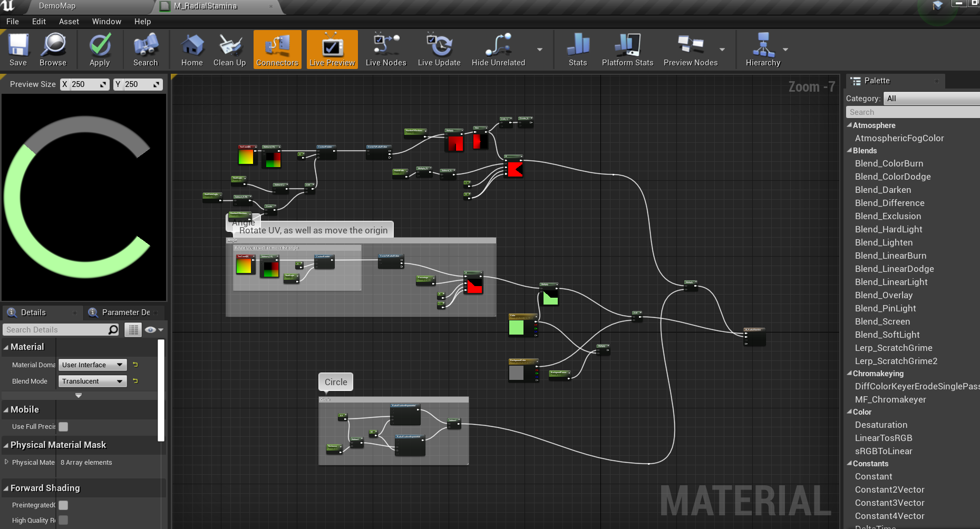980x529 pixels.
Task: Open the Edit menu
Action: pyautogui.click(x=39, y=22)
